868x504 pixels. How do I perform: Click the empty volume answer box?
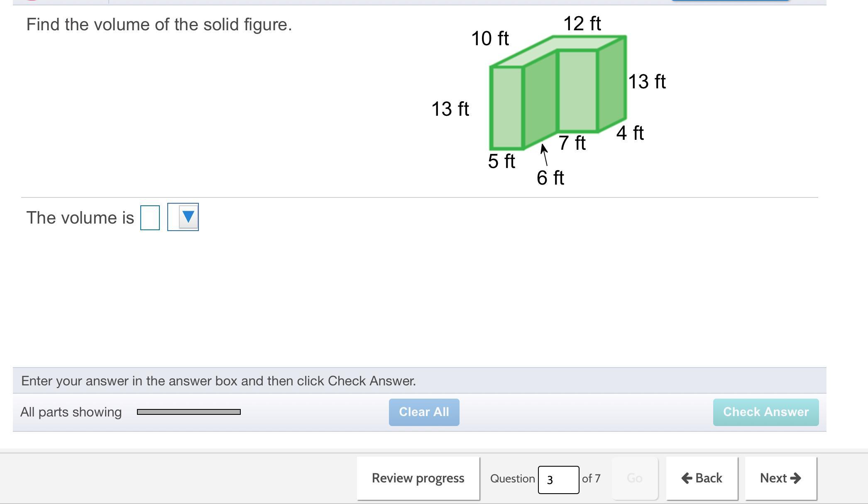point(150,218)
